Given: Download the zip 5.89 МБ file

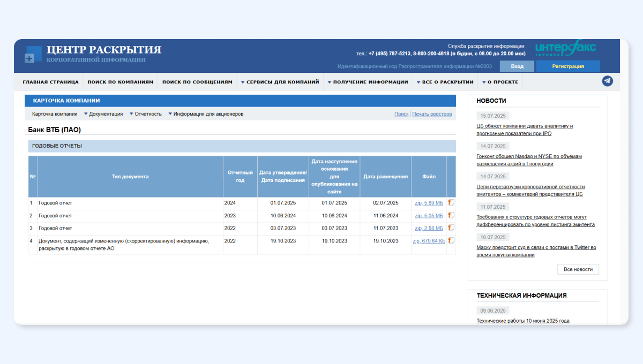Looking at the screenshot, I should 429,203.
